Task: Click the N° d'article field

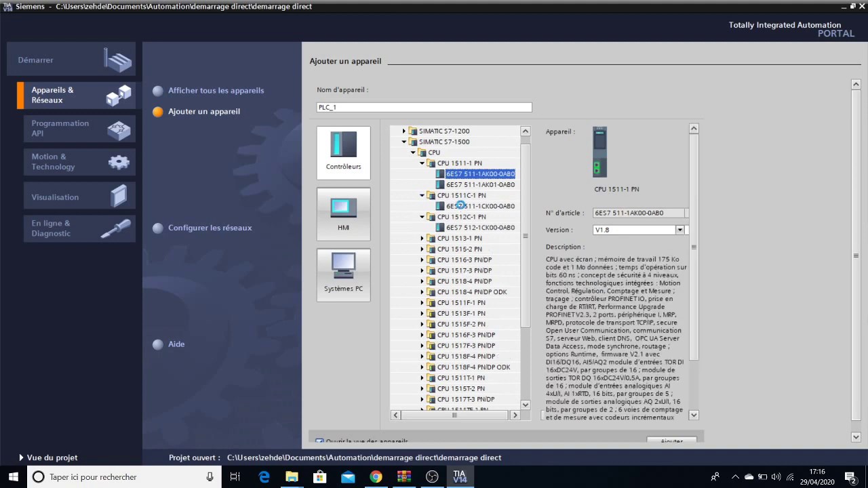Action: pyautogui.click(x=639, y=213)
